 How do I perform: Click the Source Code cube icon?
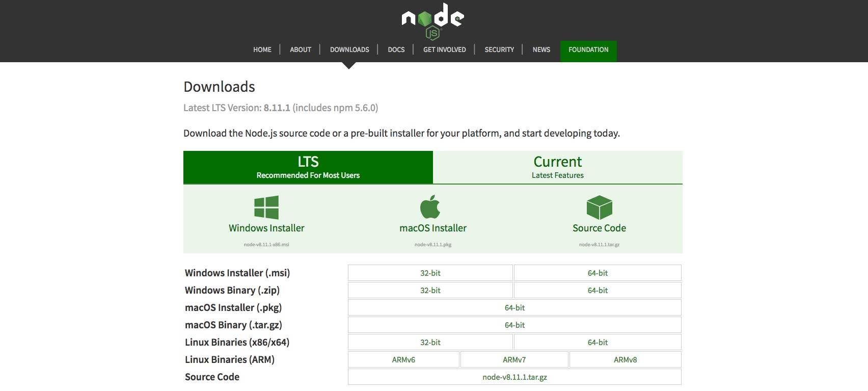[599, 207]
